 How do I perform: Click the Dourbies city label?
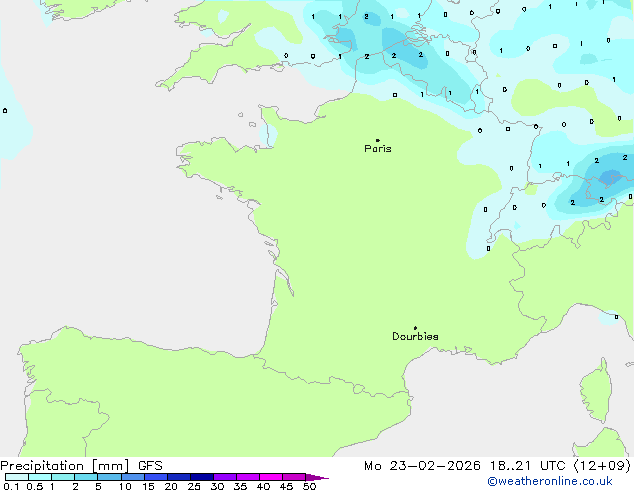pos(415,336)
